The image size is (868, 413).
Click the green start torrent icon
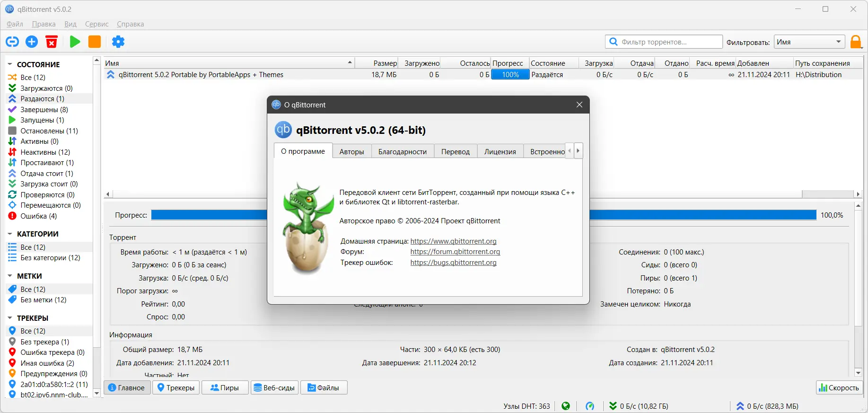[x=75, y=42]
